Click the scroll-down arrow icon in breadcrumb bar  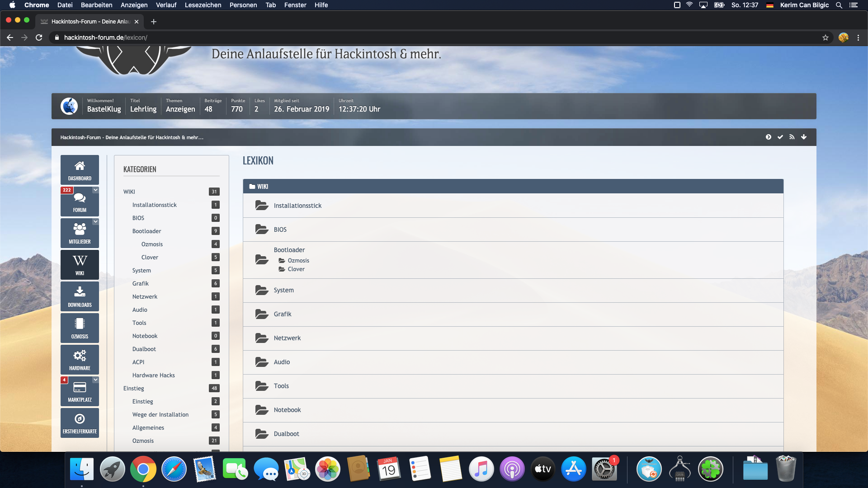click(x=804, y=137)
